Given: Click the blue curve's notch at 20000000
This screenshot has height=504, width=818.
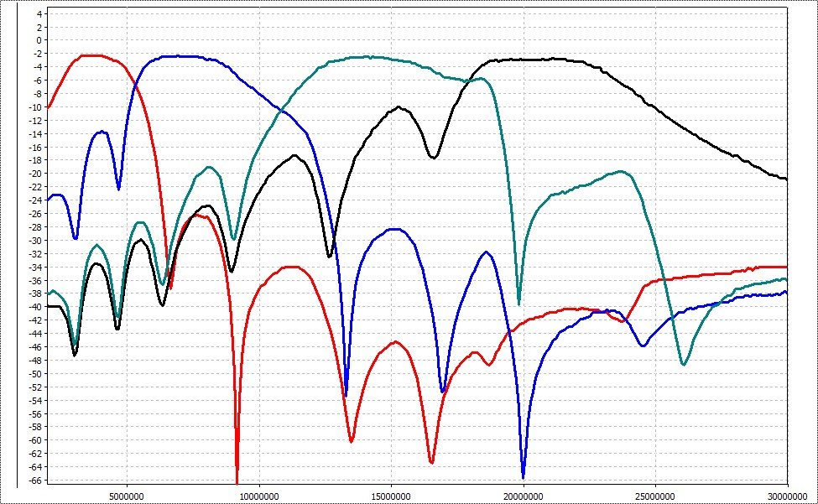Looking at the screenshot, I should coord(523,475).
